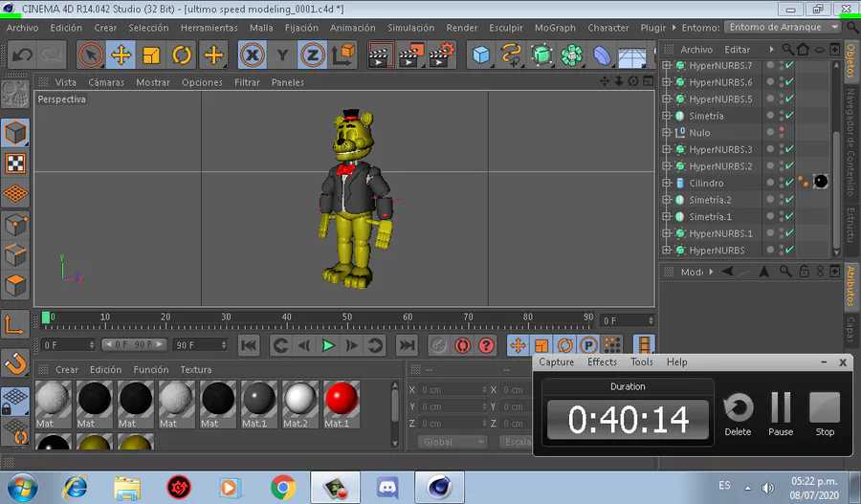
Task: Render the active view clapperboard icon
Action: [x=380, y=55]
